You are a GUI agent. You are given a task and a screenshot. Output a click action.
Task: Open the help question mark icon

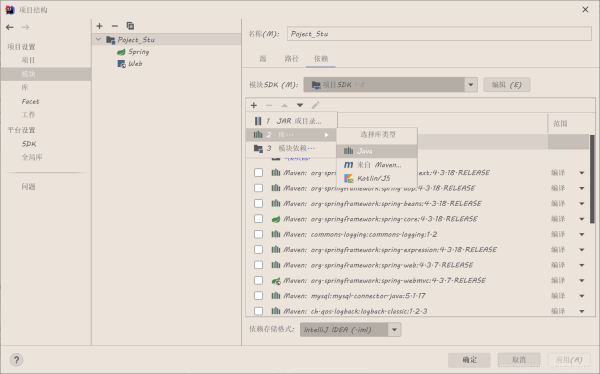tap(16, 360)
